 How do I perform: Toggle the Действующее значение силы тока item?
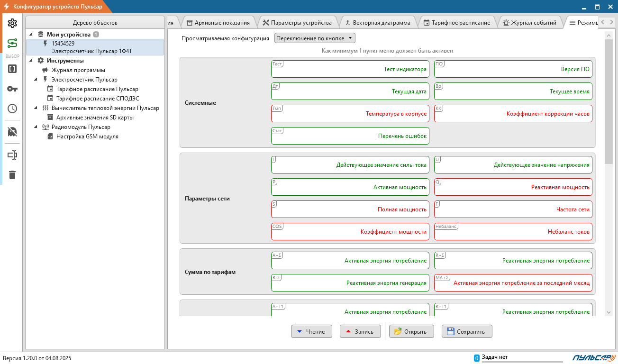point(350,165)
